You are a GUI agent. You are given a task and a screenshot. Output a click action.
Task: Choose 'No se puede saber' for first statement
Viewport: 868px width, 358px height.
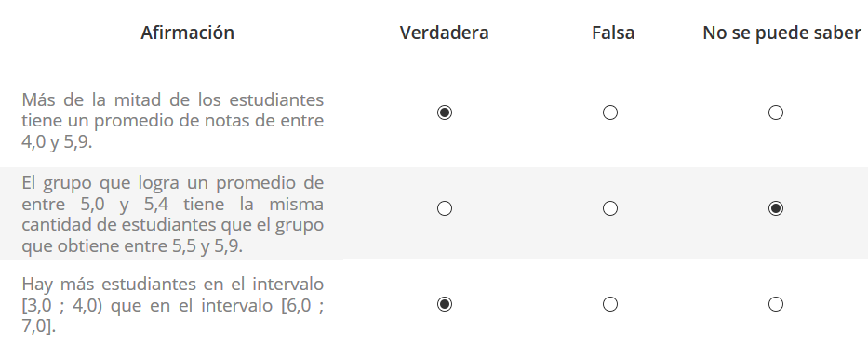[x=776, y=113]
